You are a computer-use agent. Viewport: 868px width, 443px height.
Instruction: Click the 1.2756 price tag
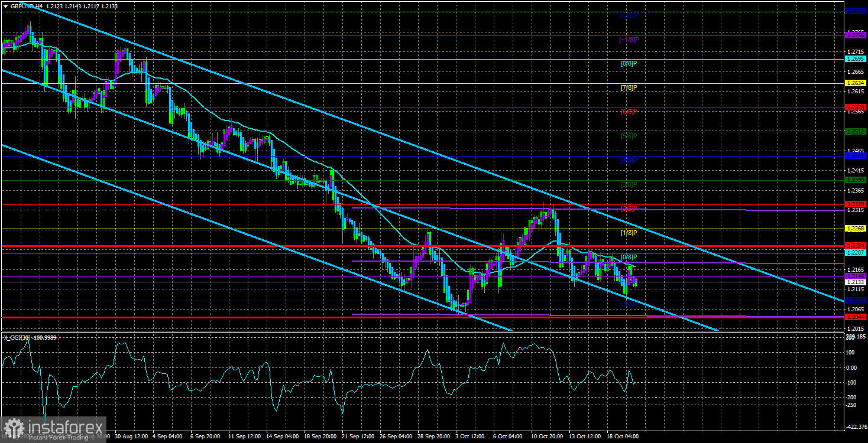point(856,35)
